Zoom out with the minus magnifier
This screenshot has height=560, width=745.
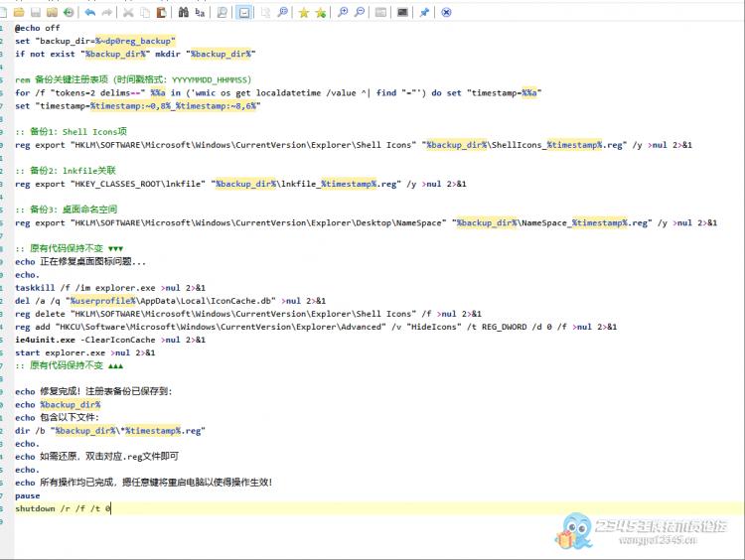tap(360, 12)
